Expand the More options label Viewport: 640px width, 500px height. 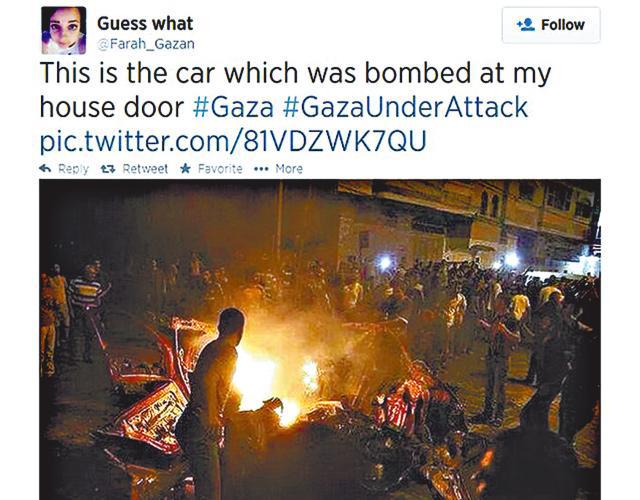pyautogui.click(x=289, y=169)
